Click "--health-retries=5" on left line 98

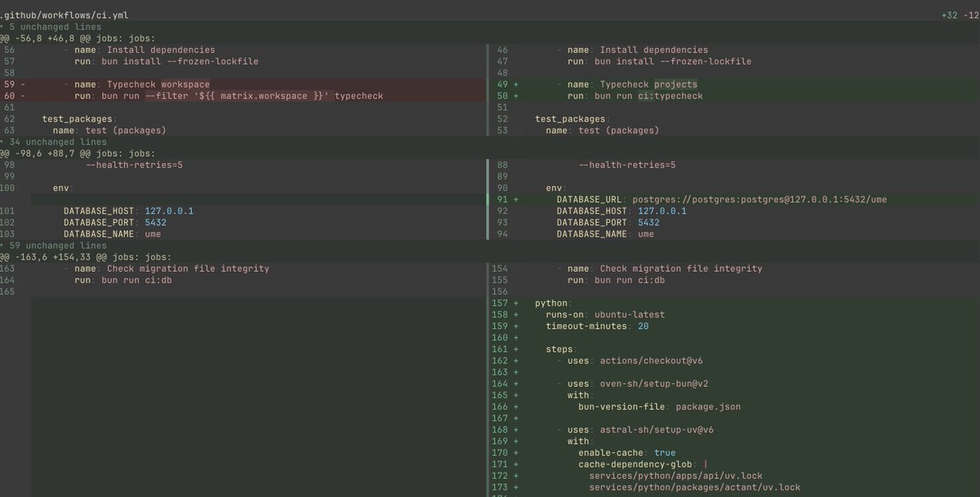click(x=134, y=165)
